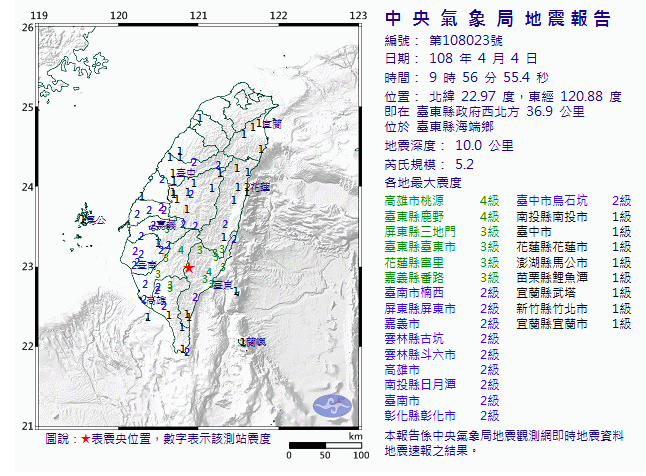Viewport: 646px width, 476px height.
Task: Click the red star symbol in the map legend
Action: point(85,439)
